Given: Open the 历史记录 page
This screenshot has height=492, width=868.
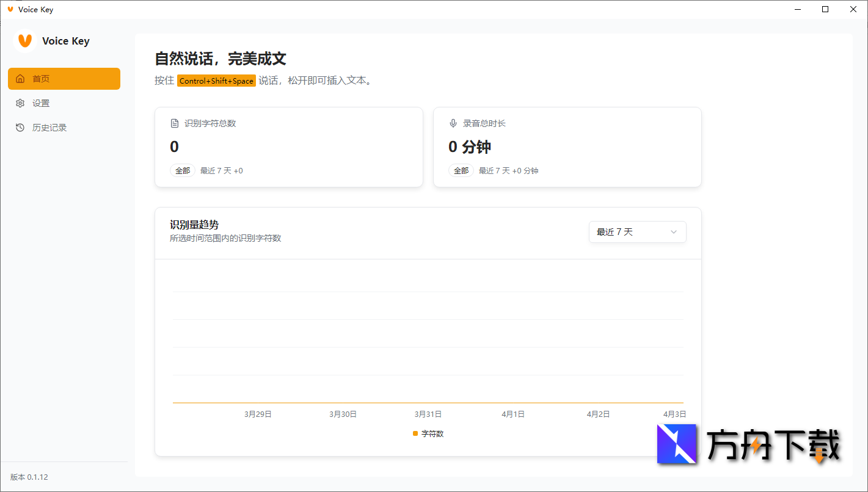Looking at the screenshot, I should [x=49, y=127].
